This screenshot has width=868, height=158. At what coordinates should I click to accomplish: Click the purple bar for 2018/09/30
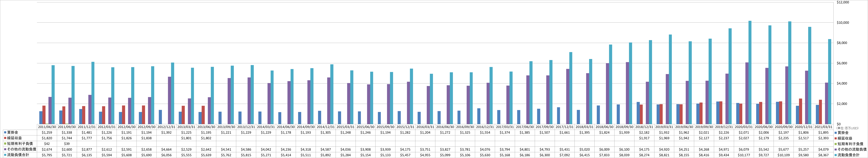627,93
